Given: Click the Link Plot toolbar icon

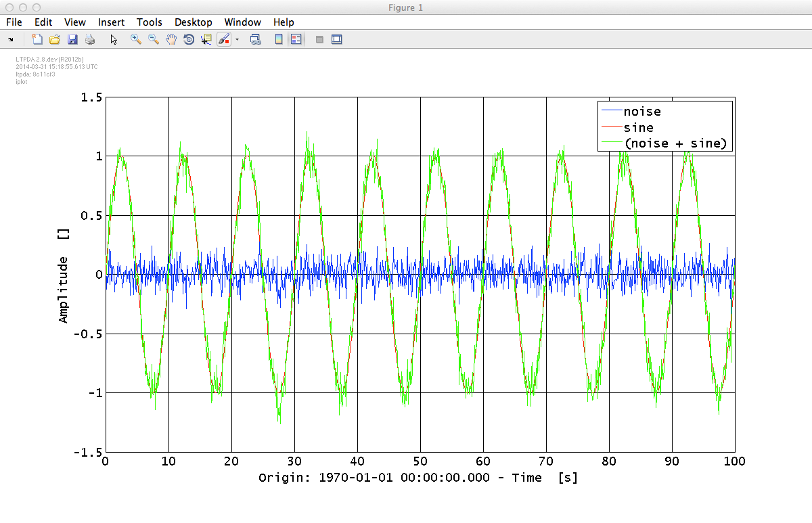Looking at the screenshot, I should 256,39.
